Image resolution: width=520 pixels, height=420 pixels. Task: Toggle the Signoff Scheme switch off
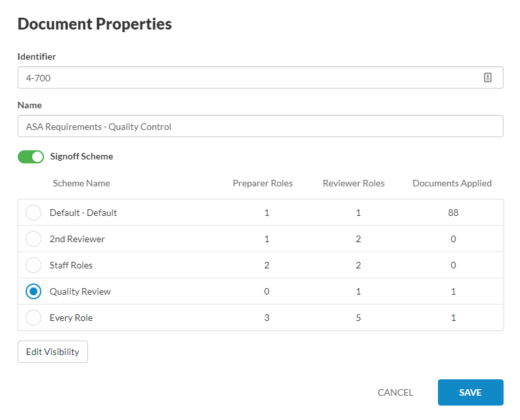[31, 157]
